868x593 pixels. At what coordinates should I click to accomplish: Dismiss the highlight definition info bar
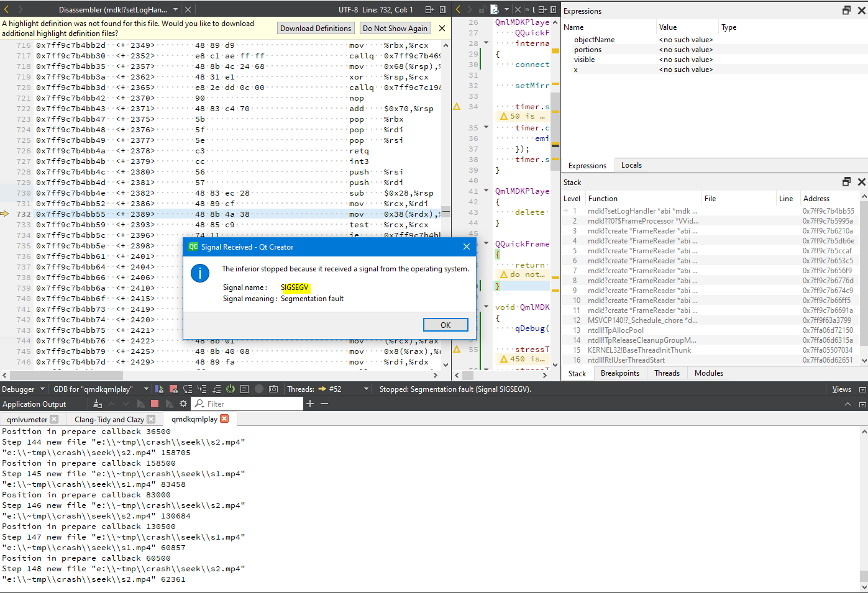[x=442, y=28]
